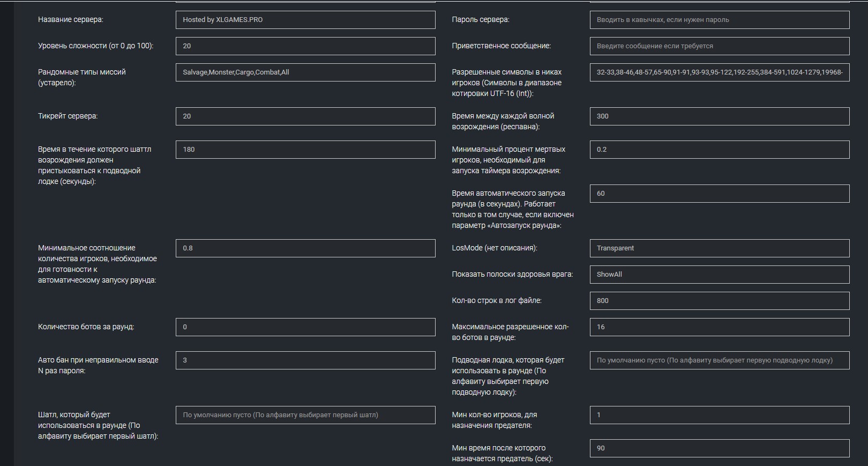Viewport: 868px width, 466px height.
Task: Edit the log file line count field
Action: click(x=719, y=301)
